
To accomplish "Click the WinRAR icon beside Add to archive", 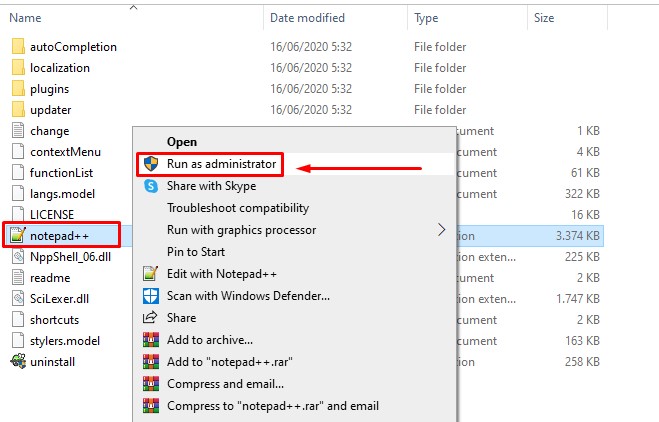I will pos(151,340).
